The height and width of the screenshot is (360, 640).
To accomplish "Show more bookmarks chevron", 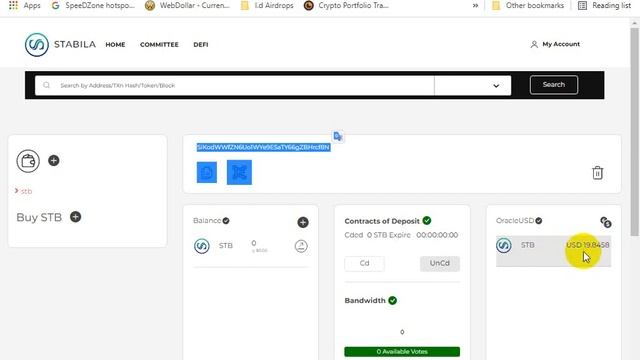I will click(x=475, y=6).
